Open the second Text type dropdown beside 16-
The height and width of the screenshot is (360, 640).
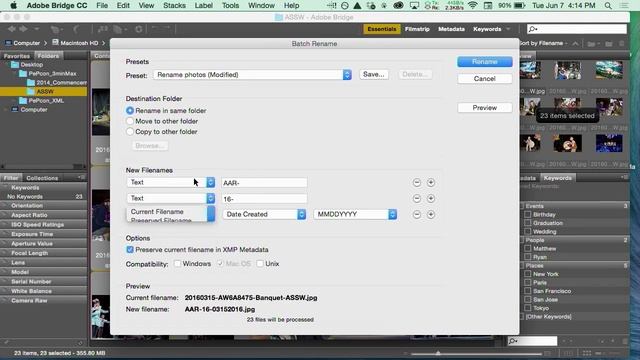171,198
